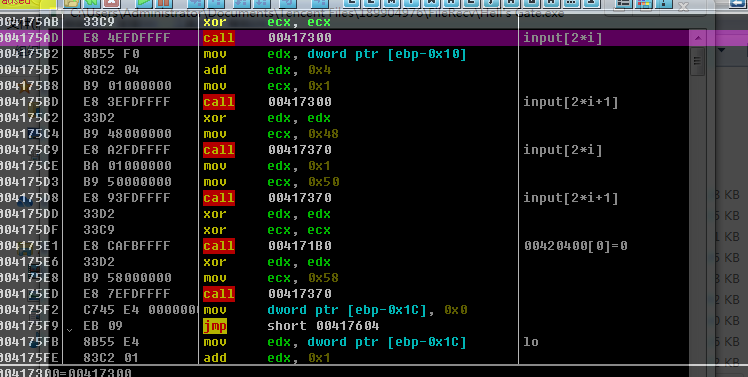Select address 004175C2
Image resolution: width=748 pixels, height=377 pixels.
click(x=29, y=118)
